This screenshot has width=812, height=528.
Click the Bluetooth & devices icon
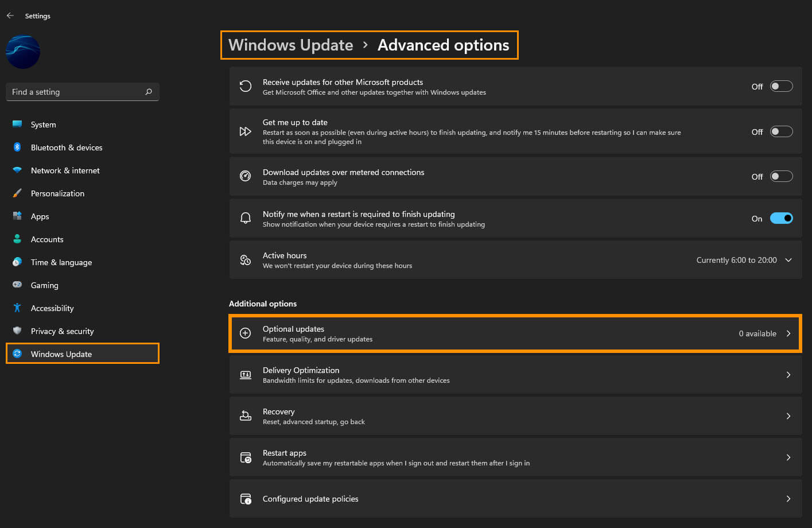[x=17, y=147]
